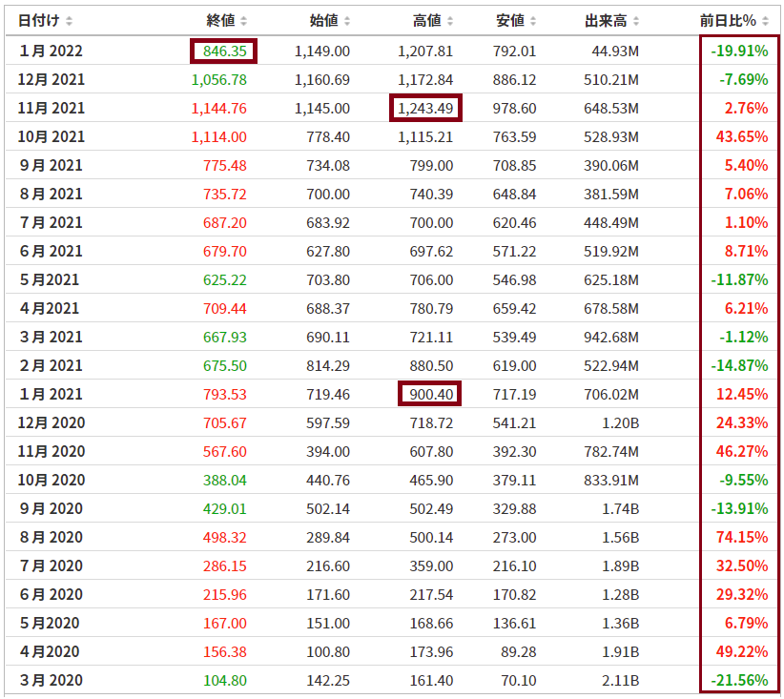Image resolution: width=784 pixels, height=699 pixels.
Task: Click closing value 1,056.78
Action: pyautogui.click(x=219, y=79)
